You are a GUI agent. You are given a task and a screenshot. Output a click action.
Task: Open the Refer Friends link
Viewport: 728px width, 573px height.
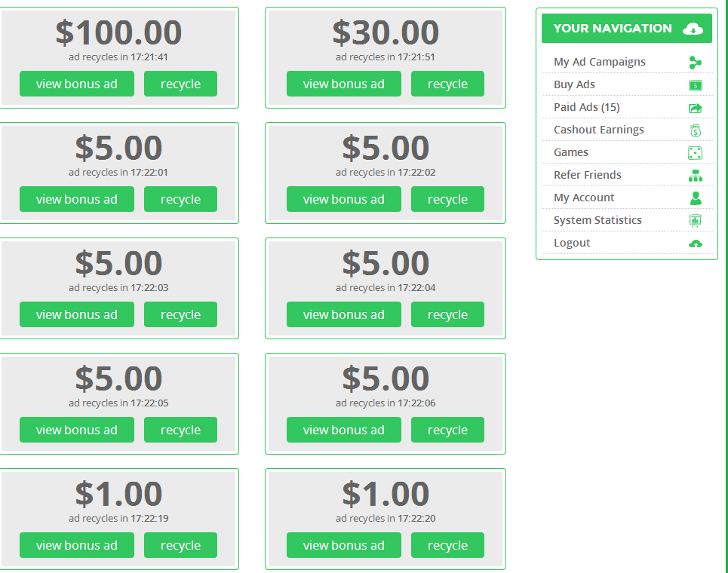pos(587,175)
